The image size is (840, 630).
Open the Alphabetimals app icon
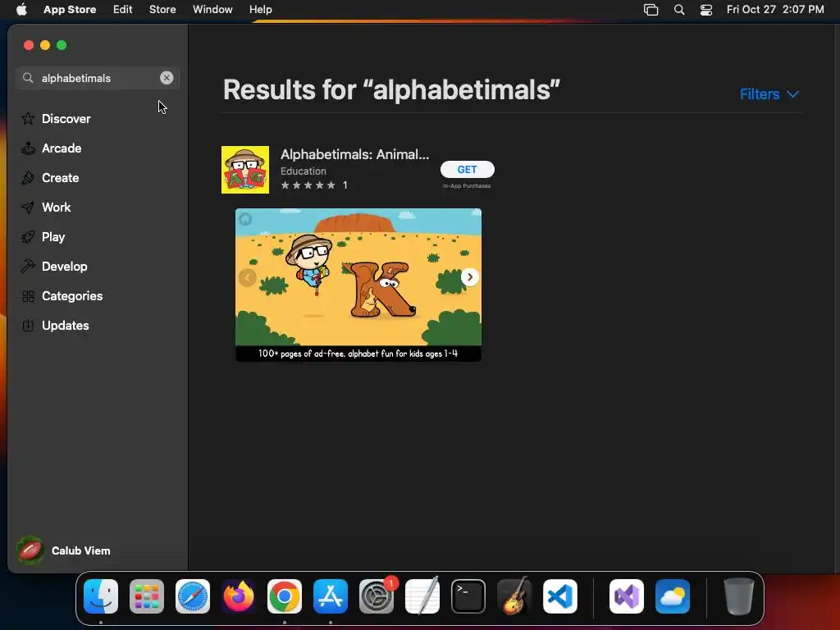(245, 170)
